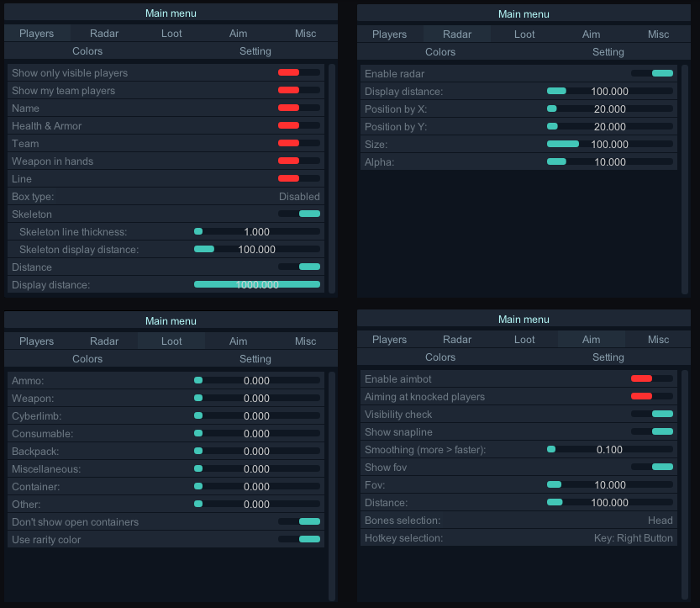
Task: Switch to the Misc tab
Action: [305, 33]
